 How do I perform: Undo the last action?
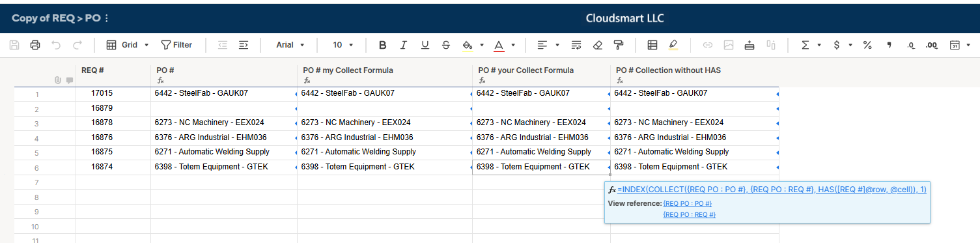(56, 45)
